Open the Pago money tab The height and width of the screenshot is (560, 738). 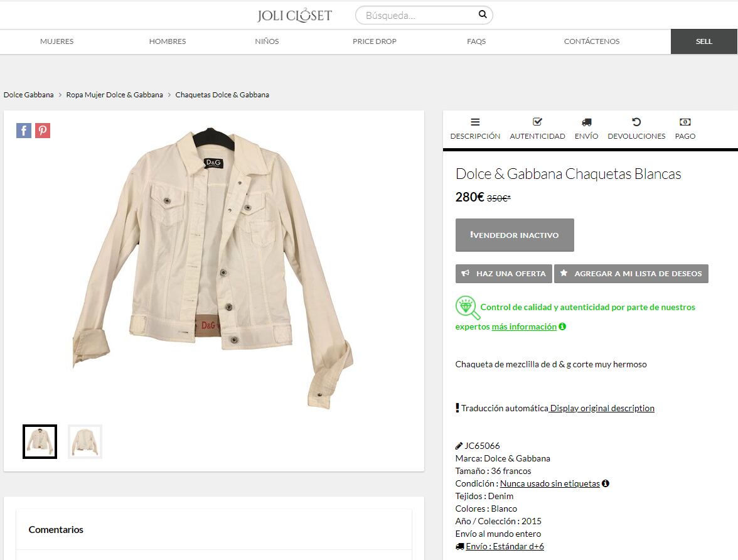[x=685, y=129]
